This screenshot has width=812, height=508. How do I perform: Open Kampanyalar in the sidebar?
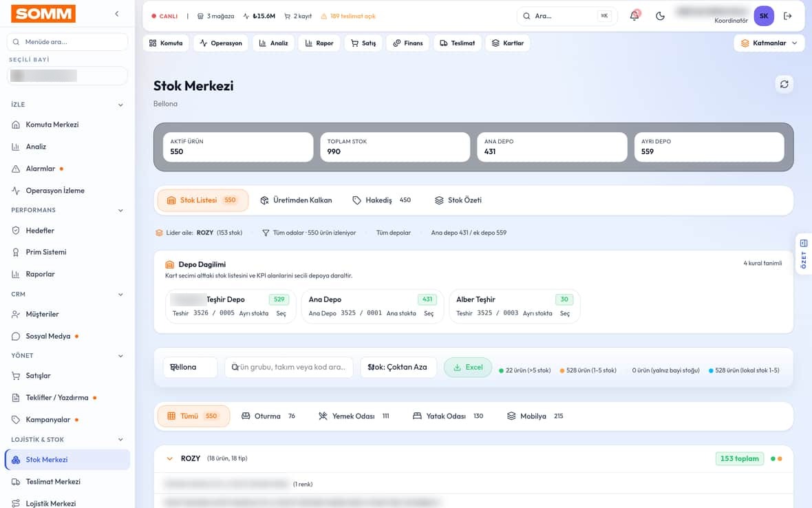(x=67, y=420)
